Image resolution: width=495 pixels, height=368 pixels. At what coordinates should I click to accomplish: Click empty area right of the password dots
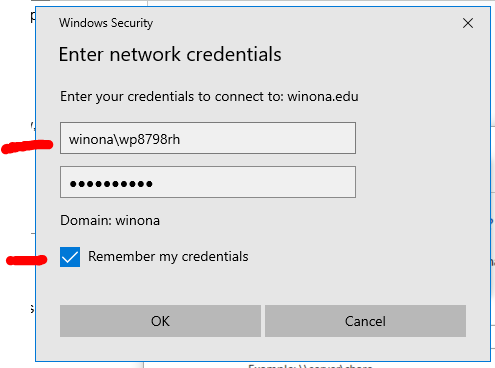pyautogui.click(x=253, y=182)
